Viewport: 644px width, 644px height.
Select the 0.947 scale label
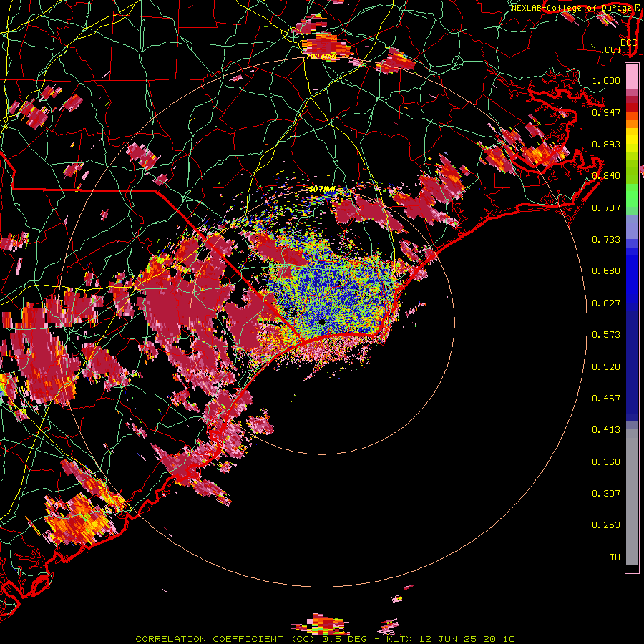606,112
